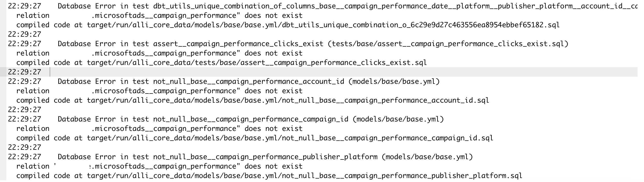This screenshot has height=182, width=644.
Task: Open compiled path ending campaign_performance_account_id.sql
Action: (288, 100)
